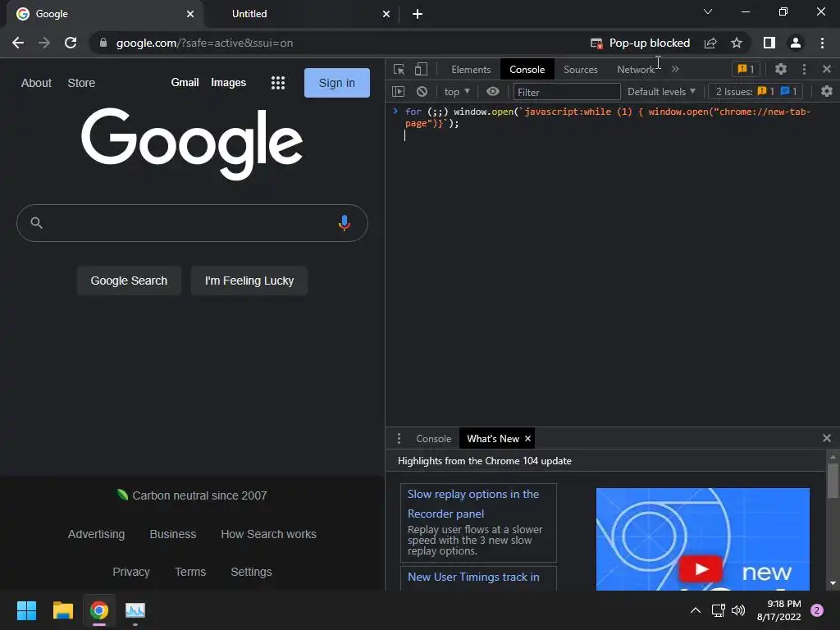Close the Google tab

(190, 14)
